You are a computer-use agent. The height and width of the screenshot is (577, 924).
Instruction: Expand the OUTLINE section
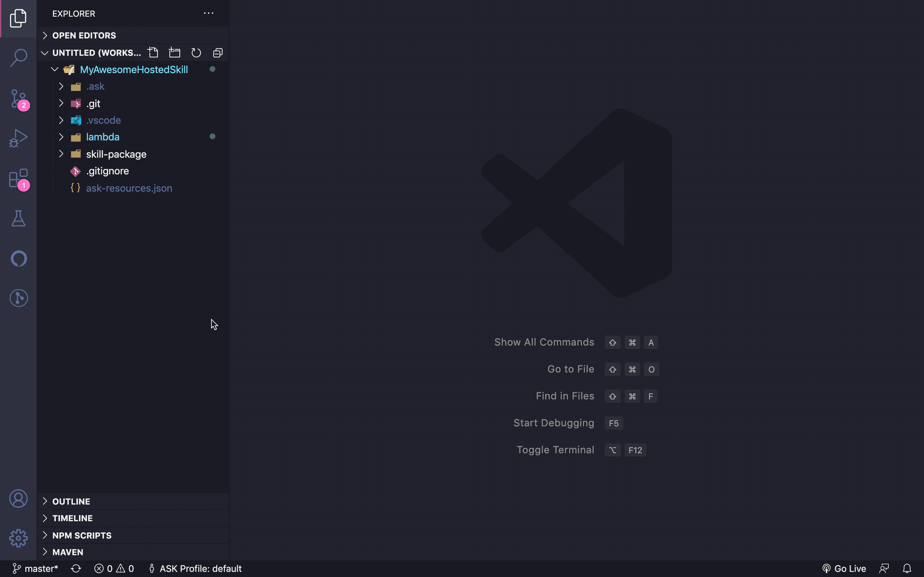click(x=71, y=501)
